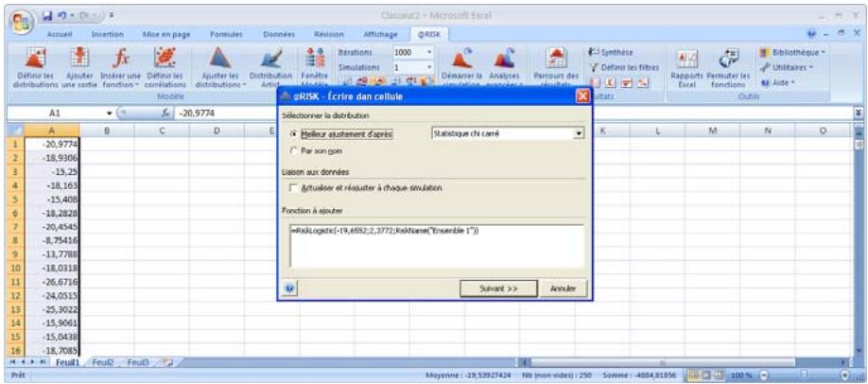868x384 pixels.
Task: Click the Annuler button
Action: pyautogui.click(x=562, y=288)
